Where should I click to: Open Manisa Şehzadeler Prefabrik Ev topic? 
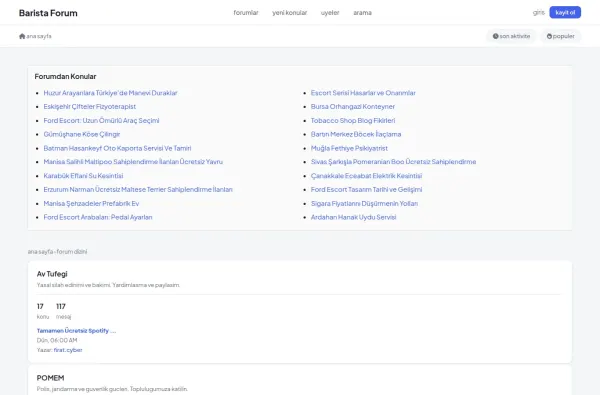[91, 203]
